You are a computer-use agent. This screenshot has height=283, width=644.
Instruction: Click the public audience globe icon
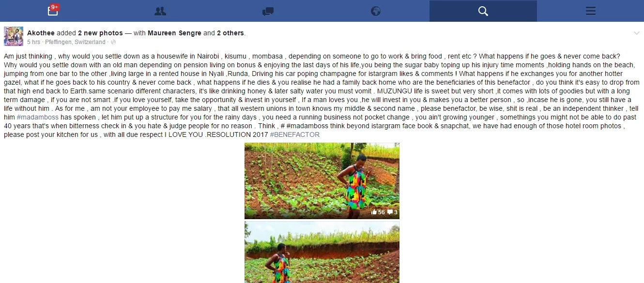click(x=113, y=42)
